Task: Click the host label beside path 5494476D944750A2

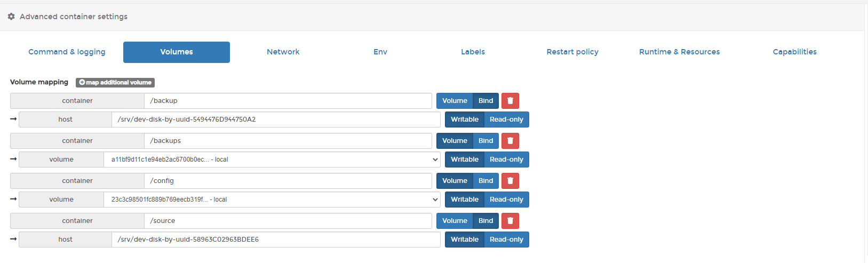Action: (65, 119)
